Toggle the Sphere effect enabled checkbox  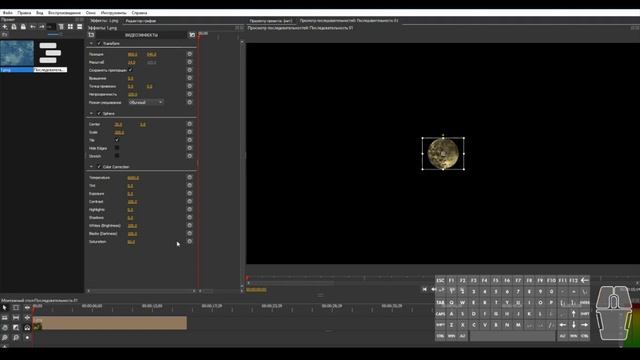click(99, 113)
